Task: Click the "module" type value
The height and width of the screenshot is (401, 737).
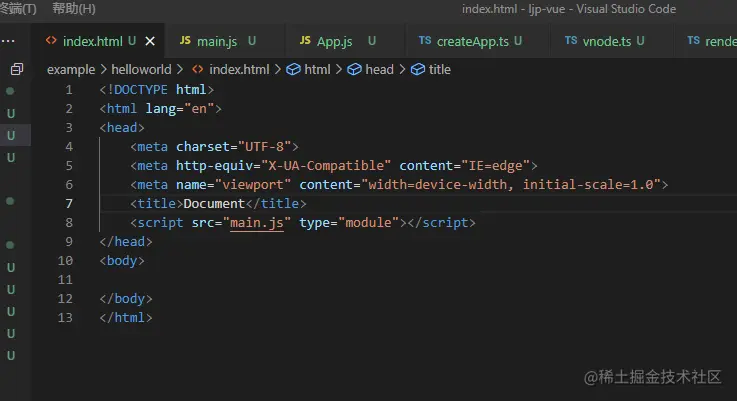Action: (368, 222)
